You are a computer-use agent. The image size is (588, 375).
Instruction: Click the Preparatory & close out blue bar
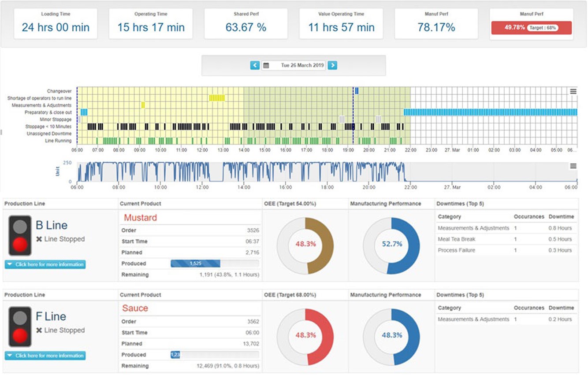[490, 112]
